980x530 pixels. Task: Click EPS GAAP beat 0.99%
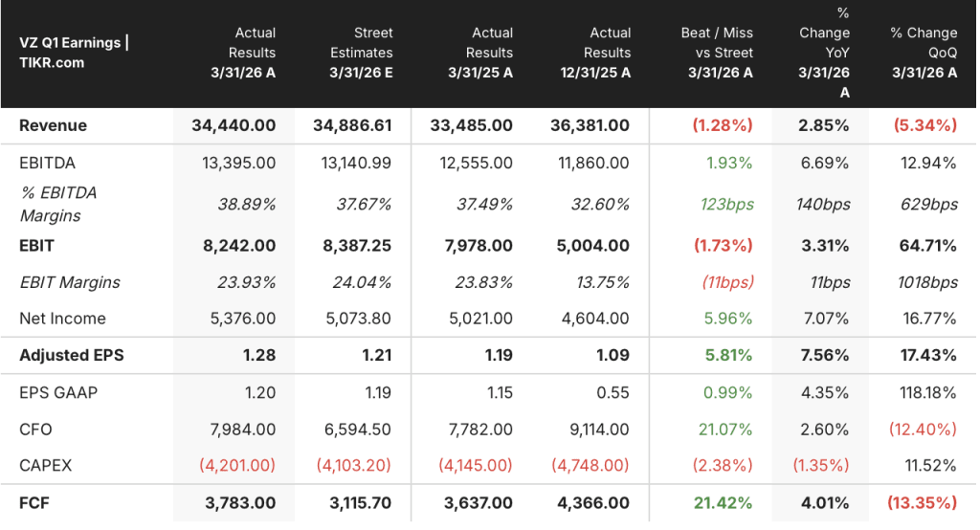(x=728, y=392)
